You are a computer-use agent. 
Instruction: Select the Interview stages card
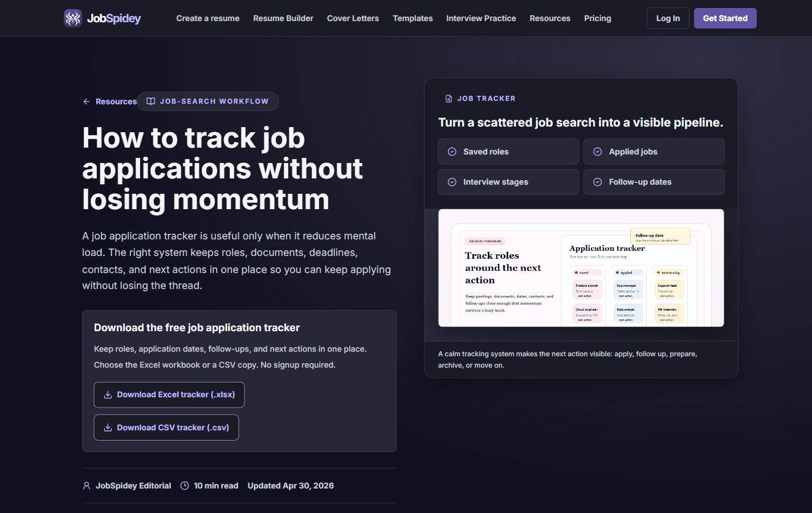[x=508, y=182]
